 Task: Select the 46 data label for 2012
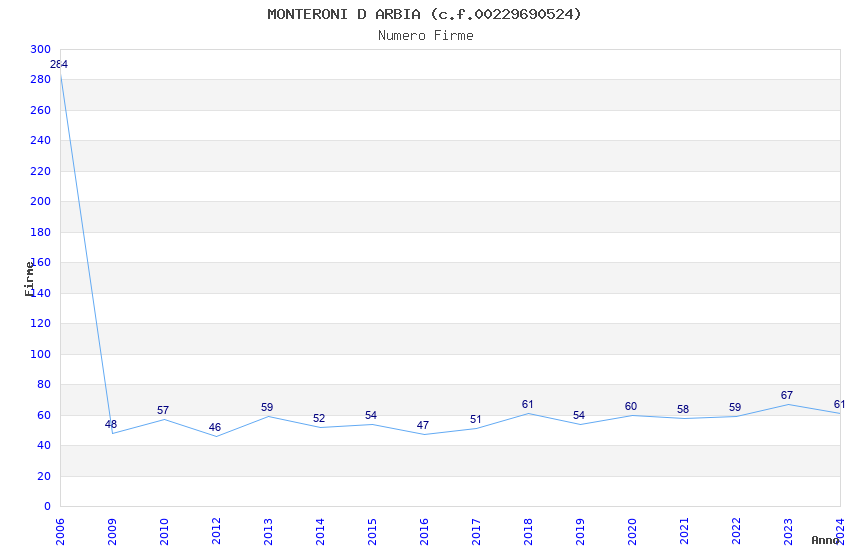(215, 427)
